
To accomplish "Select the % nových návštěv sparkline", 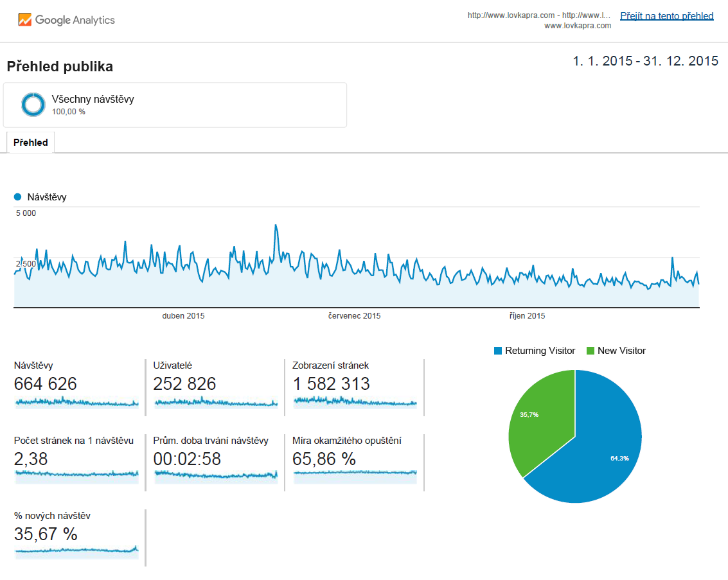I will 76,550.
